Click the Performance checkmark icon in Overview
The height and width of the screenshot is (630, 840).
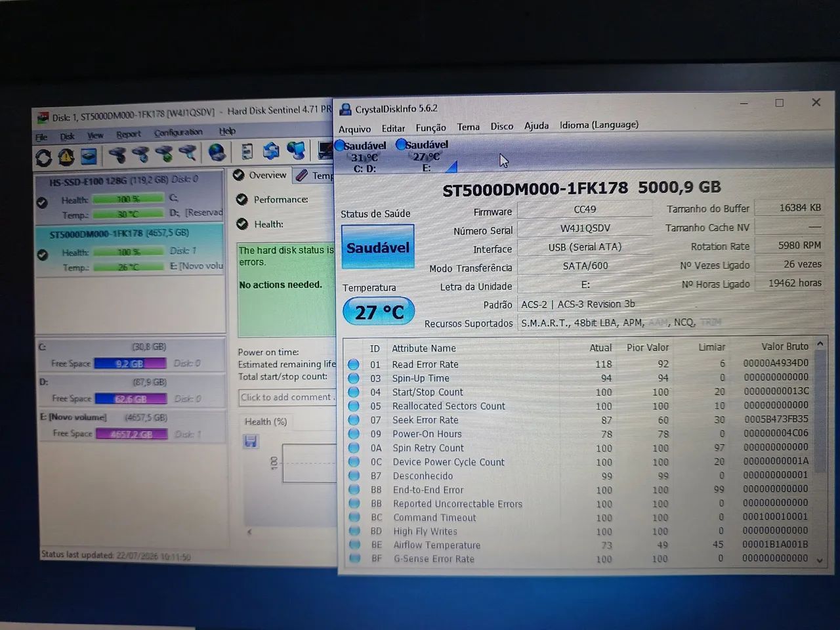point(241,199)
